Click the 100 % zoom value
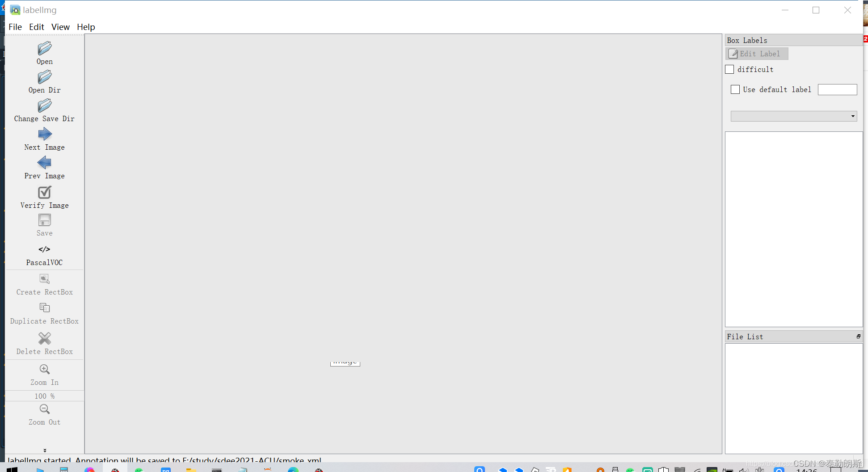Screen dimensions: 868x472 pyautogui.click(x=45, y=396)
